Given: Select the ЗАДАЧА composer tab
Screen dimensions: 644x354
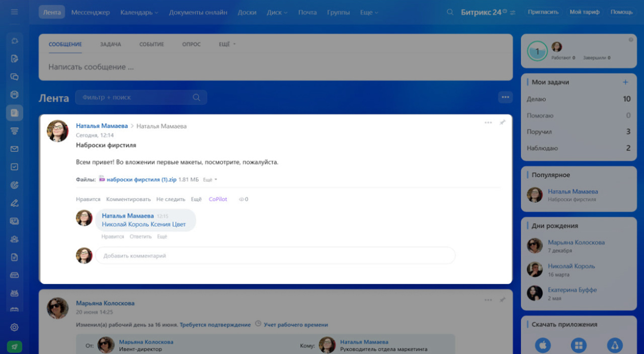Looking at the screenshot, I should coord(111,44).
